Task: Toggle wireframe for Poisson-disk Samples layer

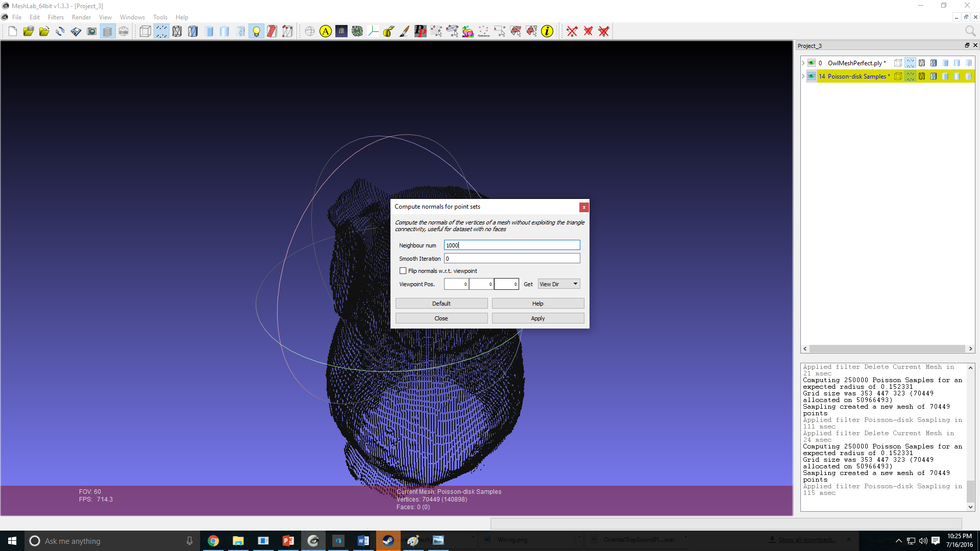Action: coord(922,77)
